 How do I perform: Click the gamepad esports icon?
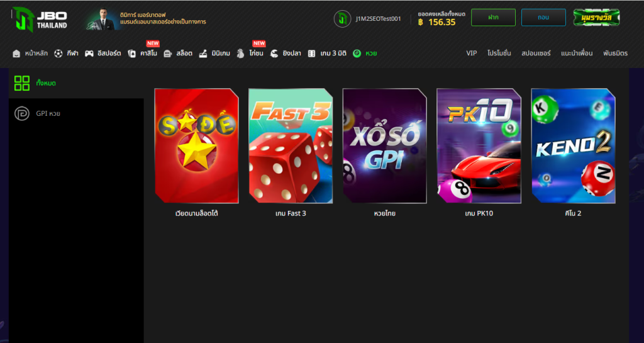[89, 53]
